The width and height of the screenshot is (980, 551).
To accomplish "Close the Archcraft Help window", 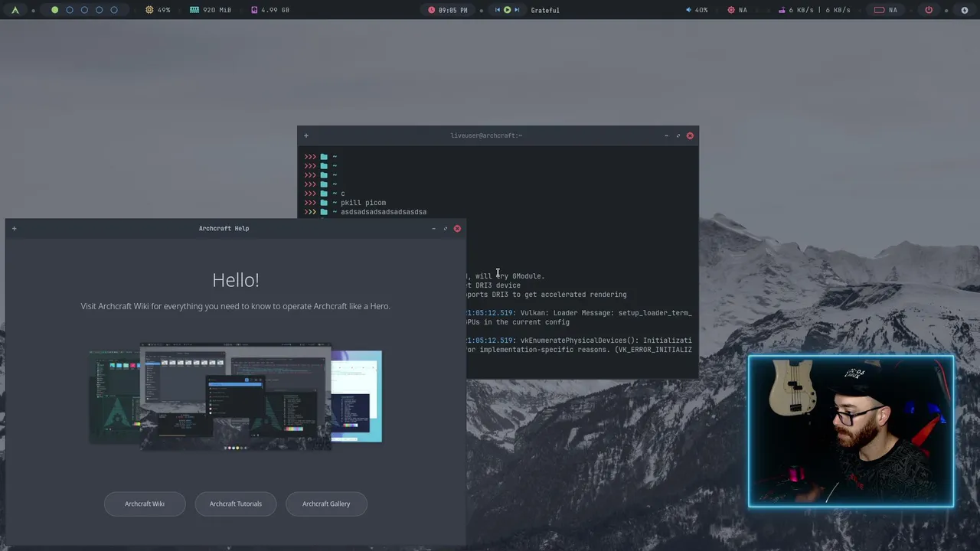I will (457, 228).
